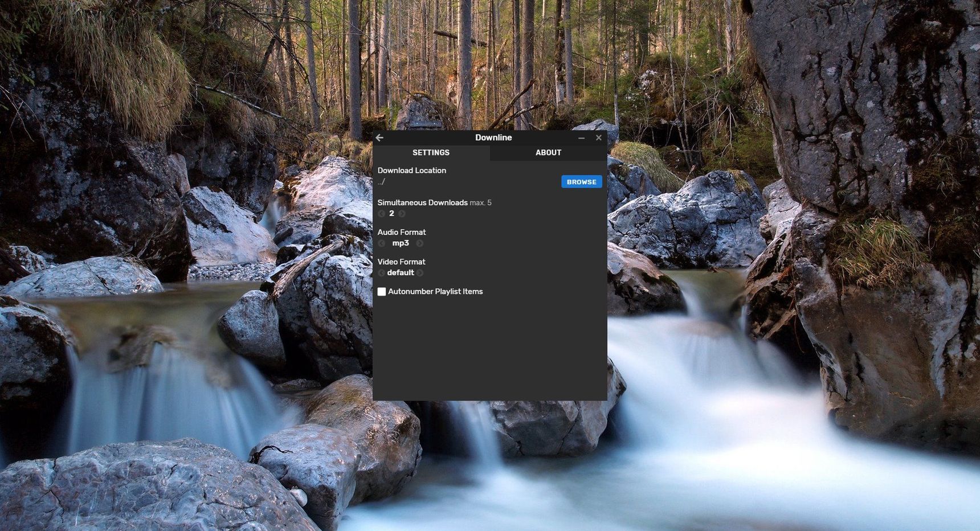Click the BROWSE button for download location

pyautogui.click(x=582, y=182)
